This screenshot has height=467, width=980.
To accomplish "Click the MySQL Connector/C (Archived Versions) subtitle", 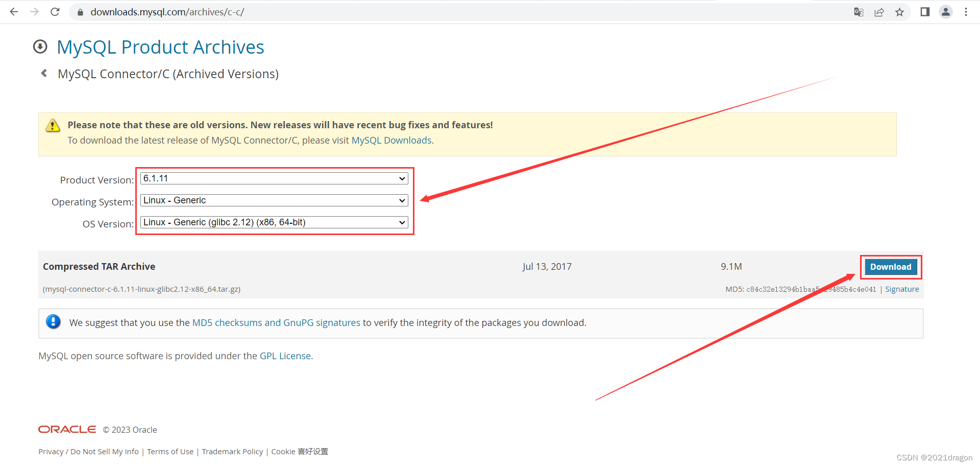I will tap(168, 74).
